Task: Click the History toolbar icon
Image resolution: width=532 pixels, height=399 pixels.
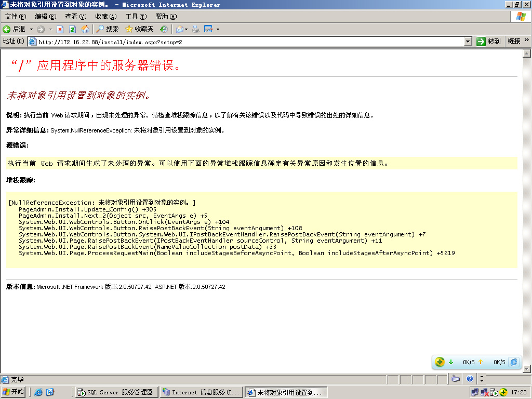Action: pyautogui.click(x=164, y=29)
